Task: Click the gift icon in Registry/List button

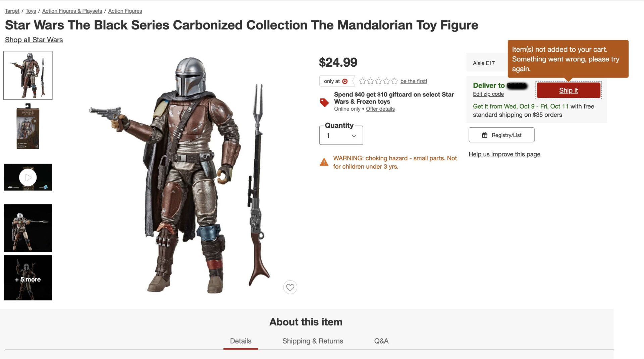Action: tap(485, 135)
